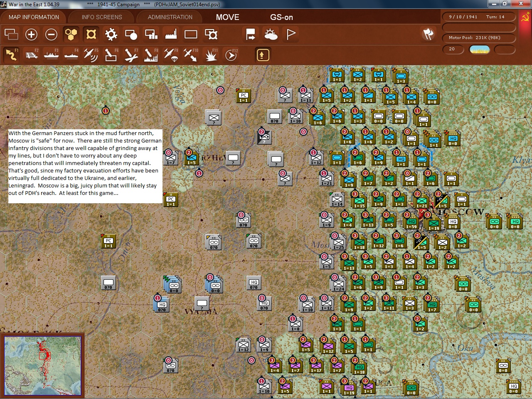Toggle the yellow up-arrow button

(263, 55)
